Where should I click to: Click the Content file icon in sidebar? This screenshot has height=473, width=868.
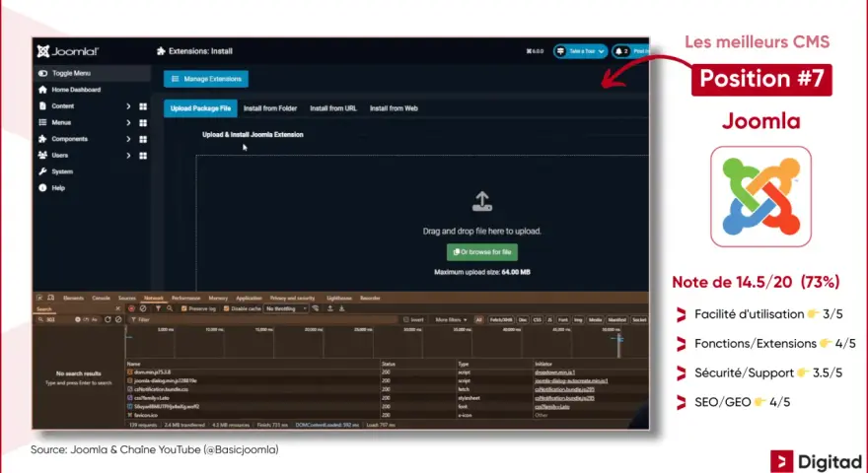[42, 105]
